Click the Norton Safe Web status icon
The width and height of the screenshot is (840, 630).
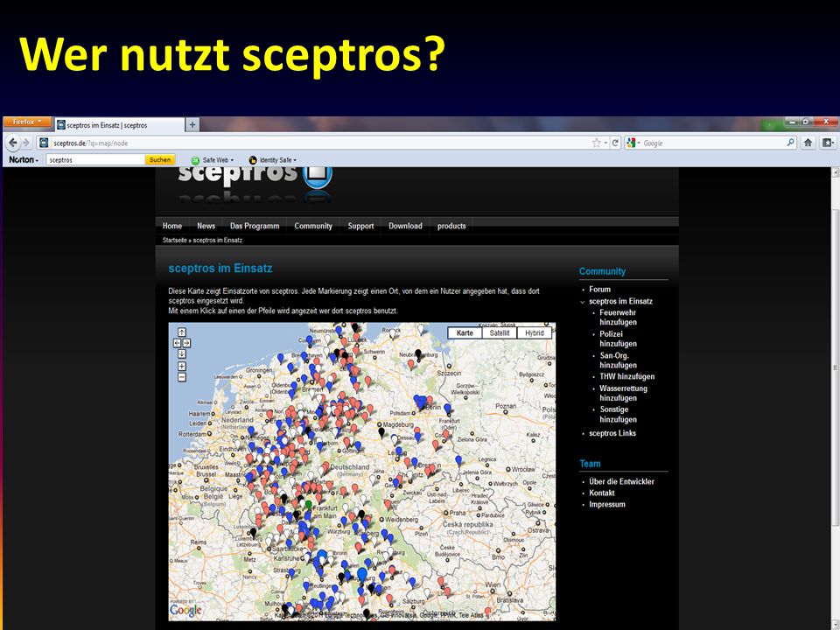coord(195,159)
